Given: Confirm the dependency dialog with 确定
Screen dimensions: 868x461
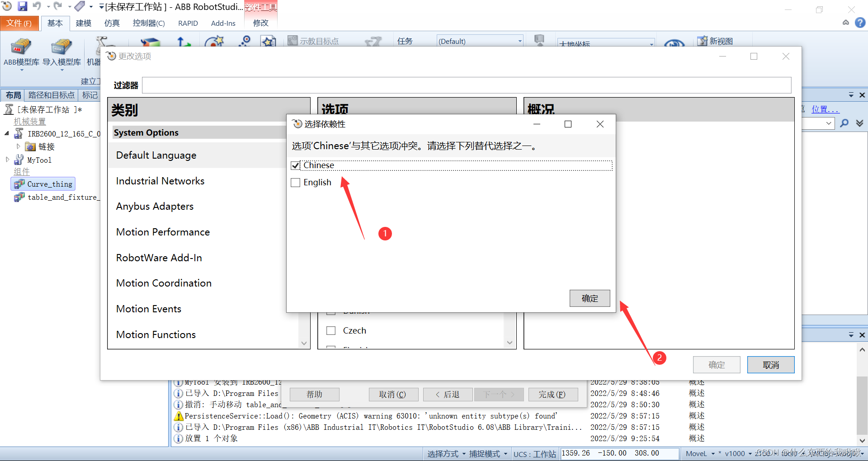Looking at the screenshot, I should 590,298.
